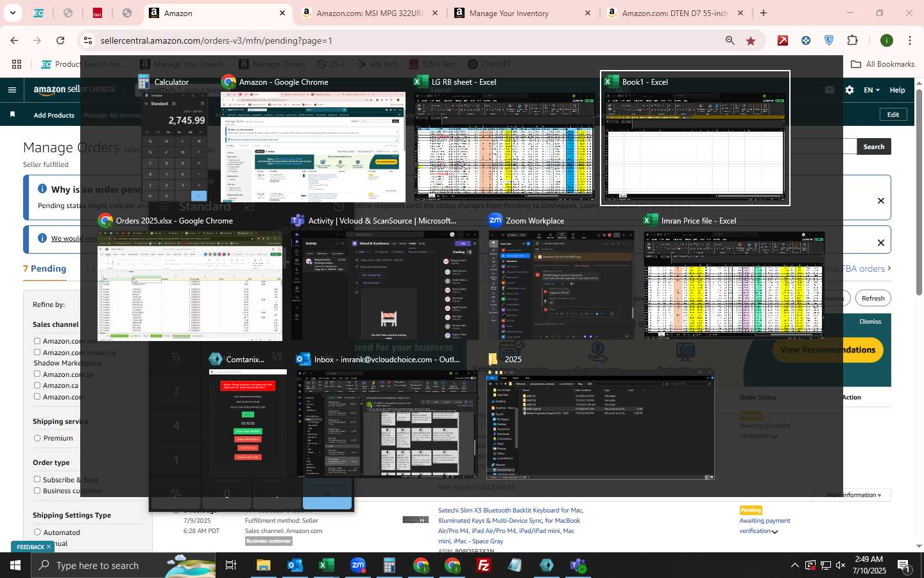Open Excel from the taskbar
This screenshot has width=924, height=578.
tap(327, 565)
